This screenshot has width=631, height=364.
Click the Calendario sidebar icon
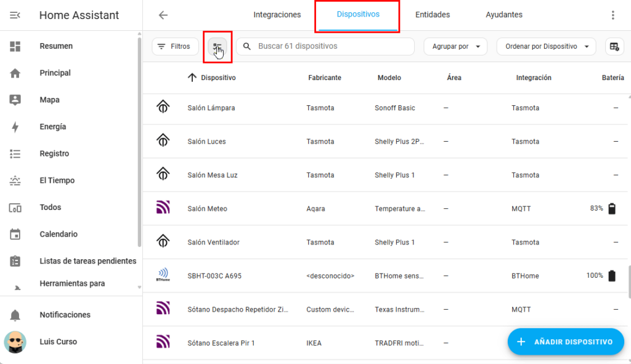click(15, 234)
